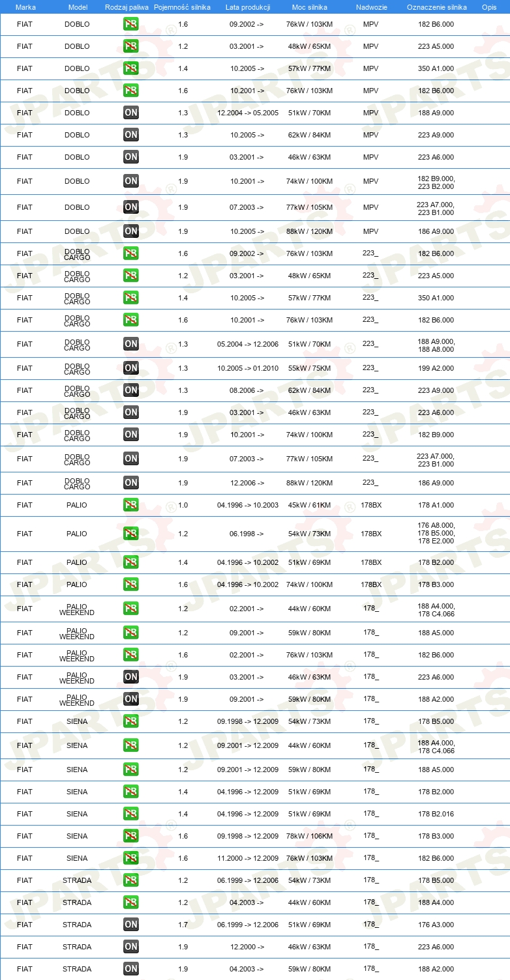Click the '08.2006 ->' production cell

pyautogui.click(x=247, y=390)
